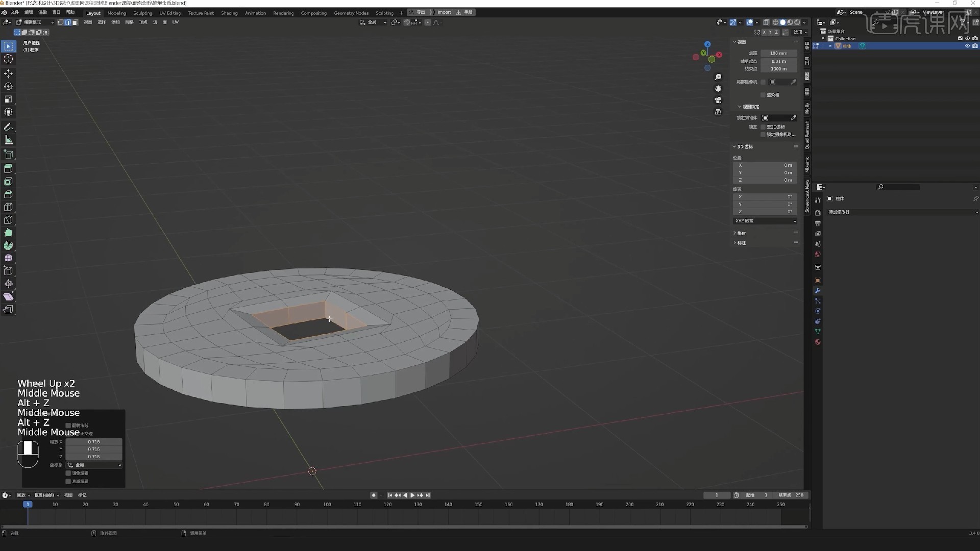
Task: Click the 焦距 100 mm focal length field
Action: (x=778, y=53)
